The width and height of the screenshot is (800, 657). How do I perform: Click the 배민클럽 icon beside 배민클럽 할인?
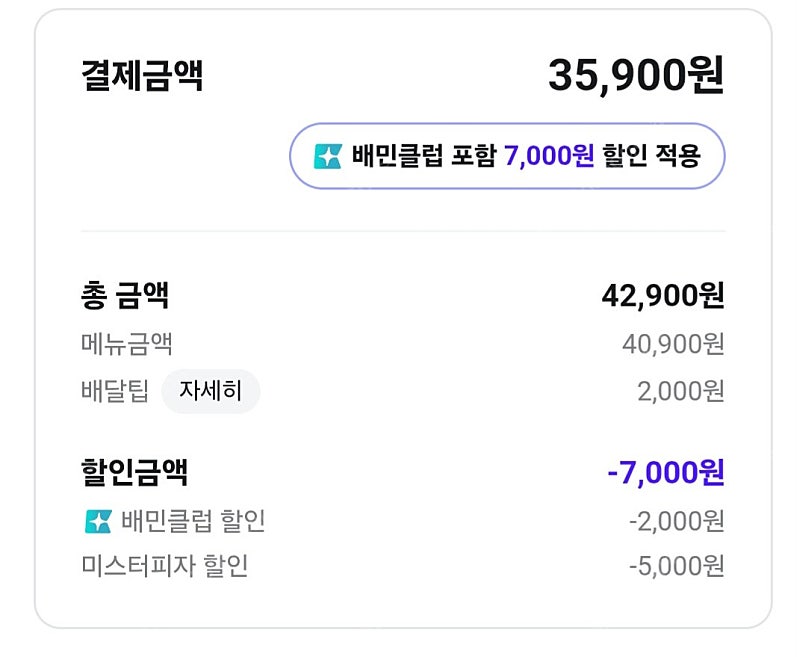pos(98,521)
